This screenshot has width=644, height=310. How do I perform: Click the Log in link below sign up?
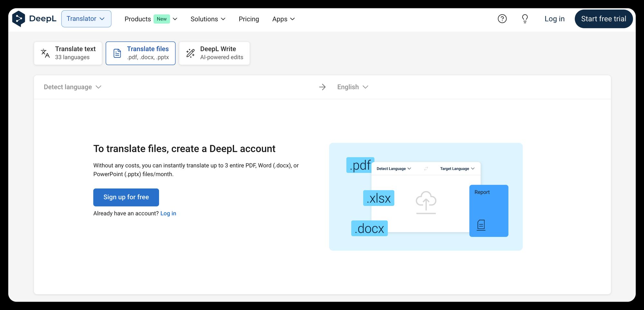click(x=168, y=213)
